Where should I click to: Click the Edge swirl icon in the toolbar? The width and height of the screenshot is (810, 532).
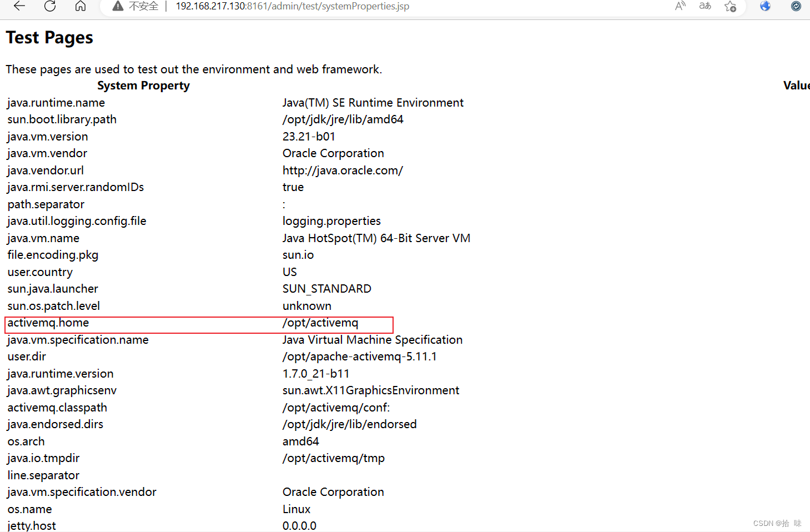pyautogui.click(x=796, y=6)
